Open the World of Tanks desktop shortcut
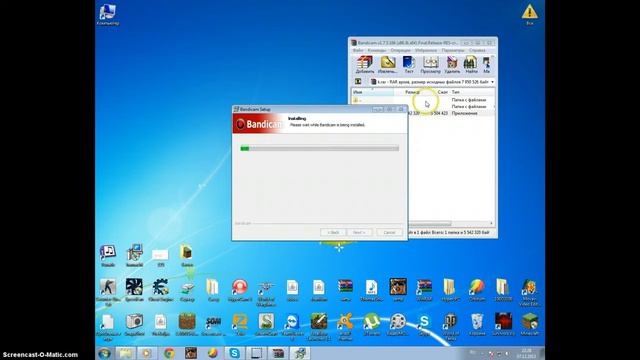The height and width of the screenshot is (360, 640). click(x=450, y=327)
